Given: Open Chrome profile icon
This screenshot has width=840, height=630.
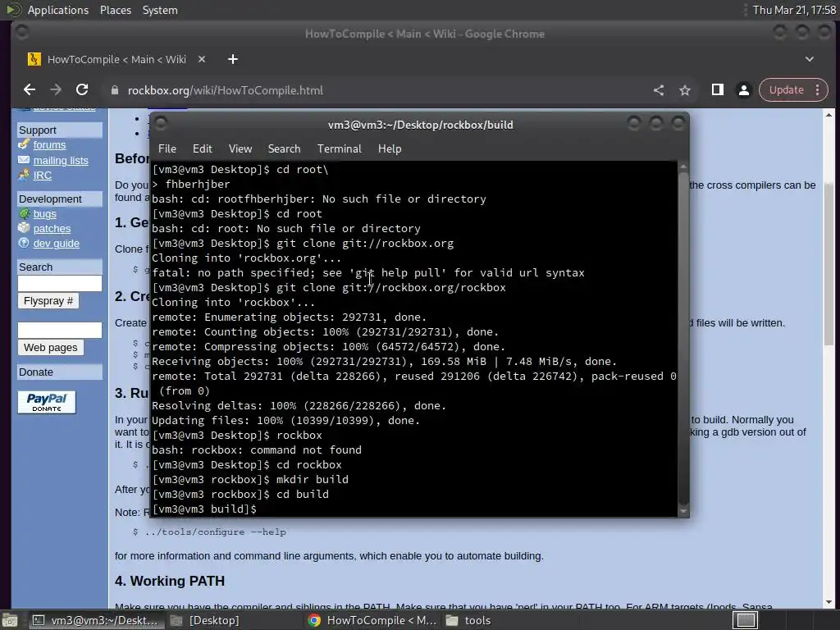Looking at the screenshot, I should point(743,90).
